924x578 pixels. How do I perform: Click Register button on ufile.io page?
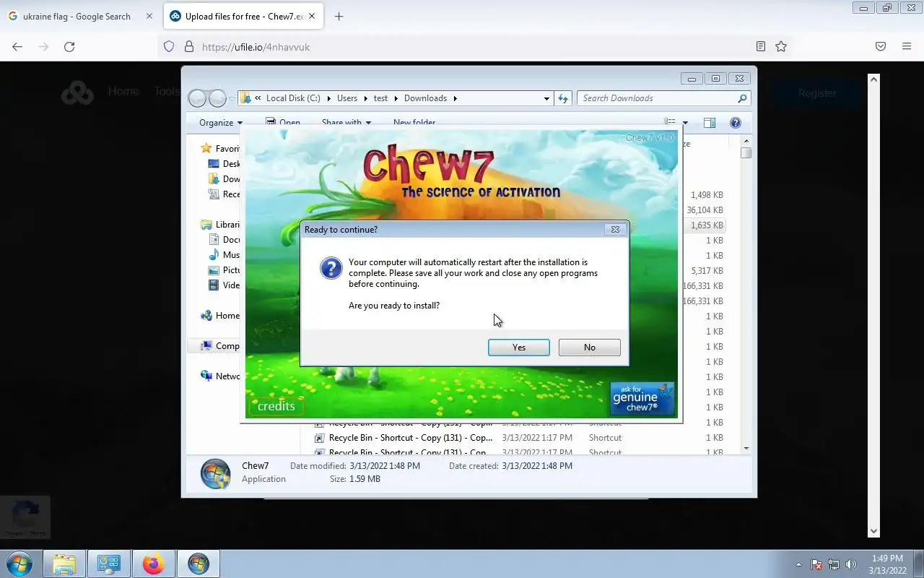tap(817, 92)
